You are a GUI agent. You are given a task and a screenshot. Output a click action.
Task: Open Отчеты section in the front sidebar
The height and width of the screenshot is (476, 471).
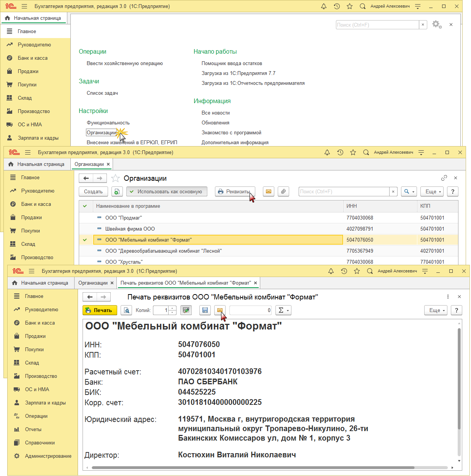click(33, 429)
